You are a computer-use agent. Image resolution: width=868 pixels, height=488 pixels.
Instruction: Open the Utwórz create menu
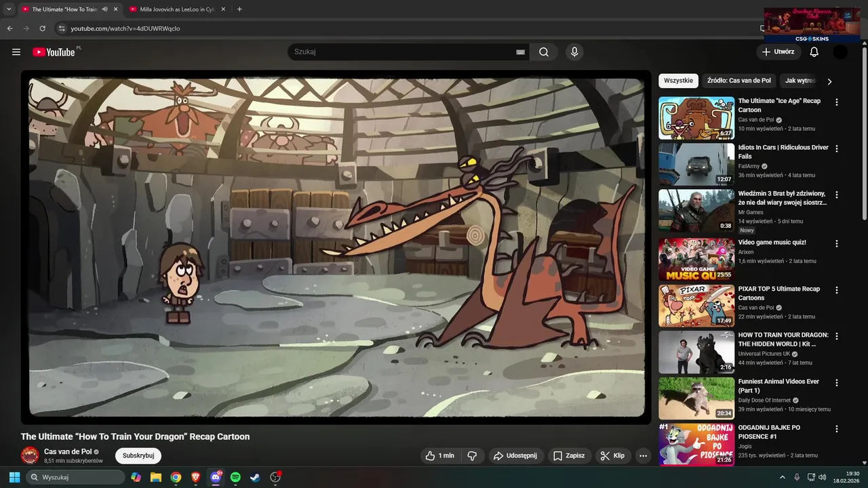pyautogui.click(x=778, y=52)
